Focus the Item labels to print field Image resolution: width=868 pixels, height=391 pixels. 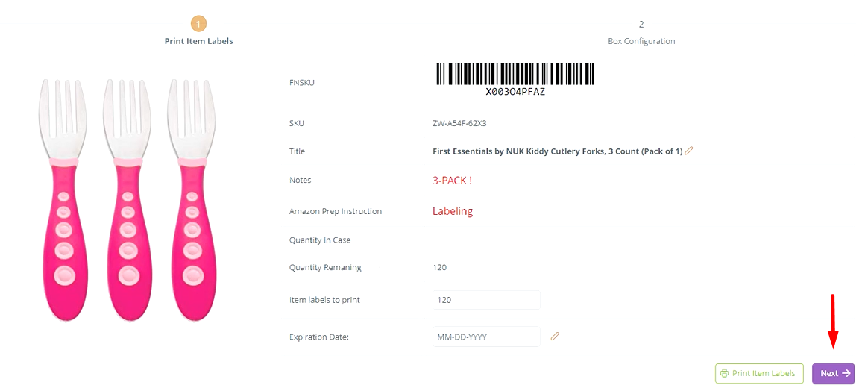[486, 300]
